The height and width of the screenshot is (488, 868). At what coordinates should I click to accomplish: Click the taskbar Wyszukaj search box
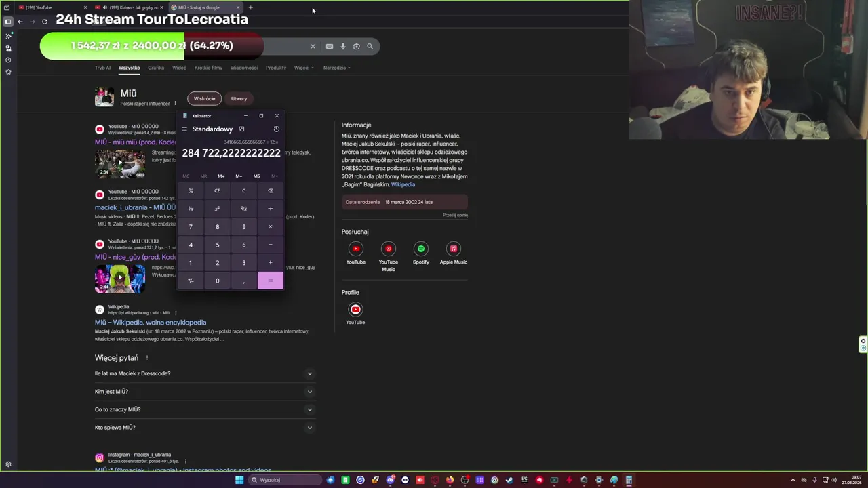click(x=285, y=480)
